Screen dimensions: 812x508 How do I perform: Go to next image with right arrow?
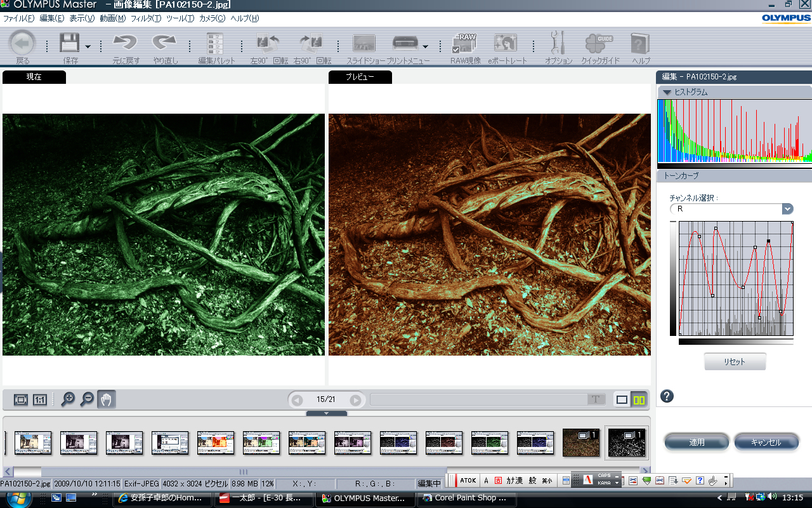[x=356, y=400]
